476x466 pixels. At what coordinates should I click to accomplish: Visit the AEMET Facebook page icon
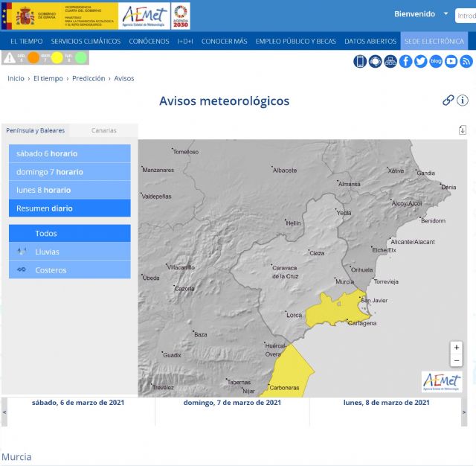click(405, 61)
